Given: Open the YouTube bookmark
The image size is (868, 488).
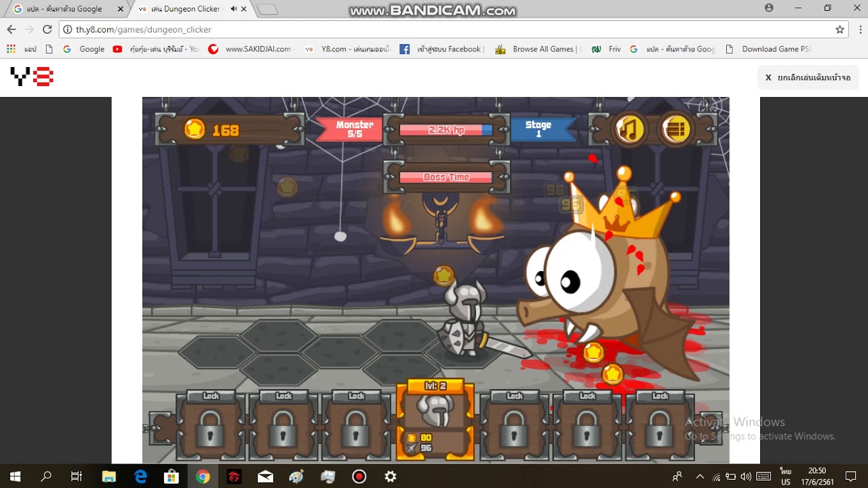Looking at the screenshot, I should pos(156,49).
